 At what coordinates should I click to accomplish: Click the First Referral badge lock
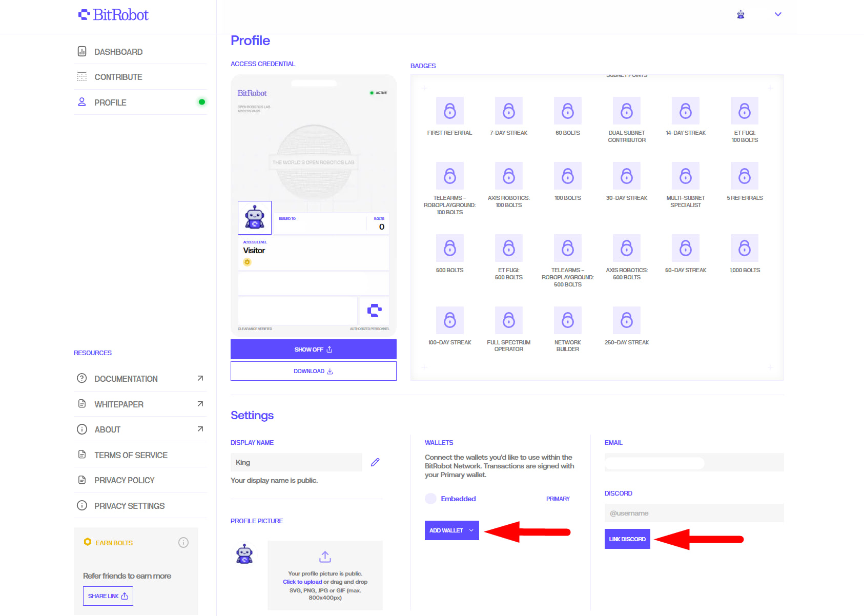point(449,111)
